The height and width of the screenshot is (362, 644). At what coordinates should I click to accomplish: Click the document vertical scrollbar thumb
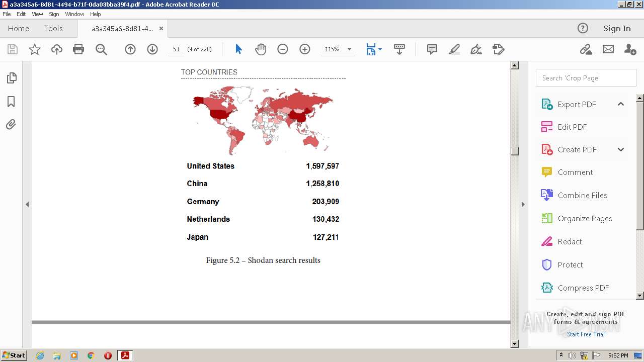[514, 151]
